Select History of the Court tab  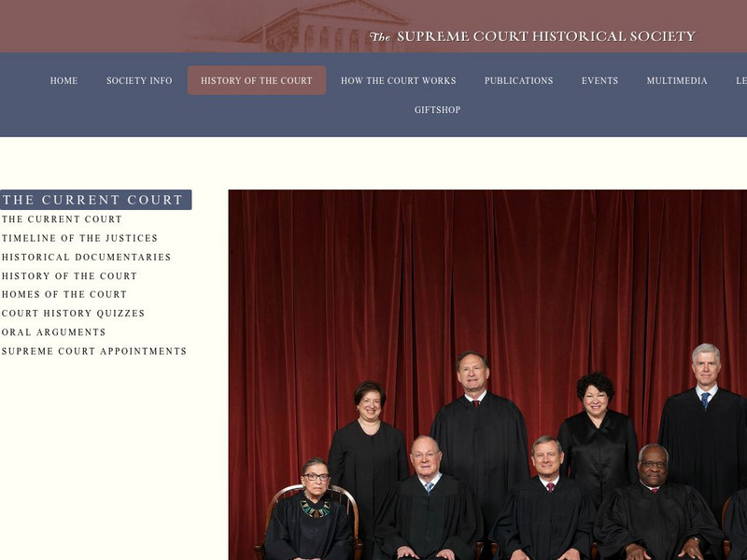[257, 80]
